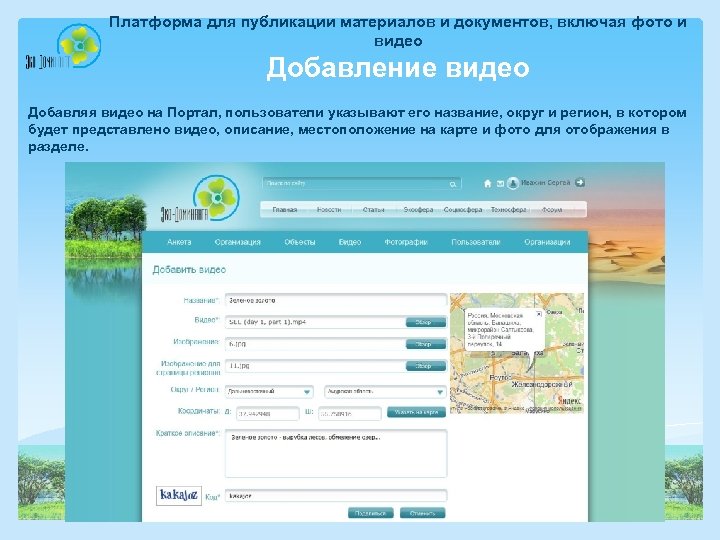Viewport: 720px width, 540px height.
Task: Expand the Регион dropdown
Action: point(385,392)
